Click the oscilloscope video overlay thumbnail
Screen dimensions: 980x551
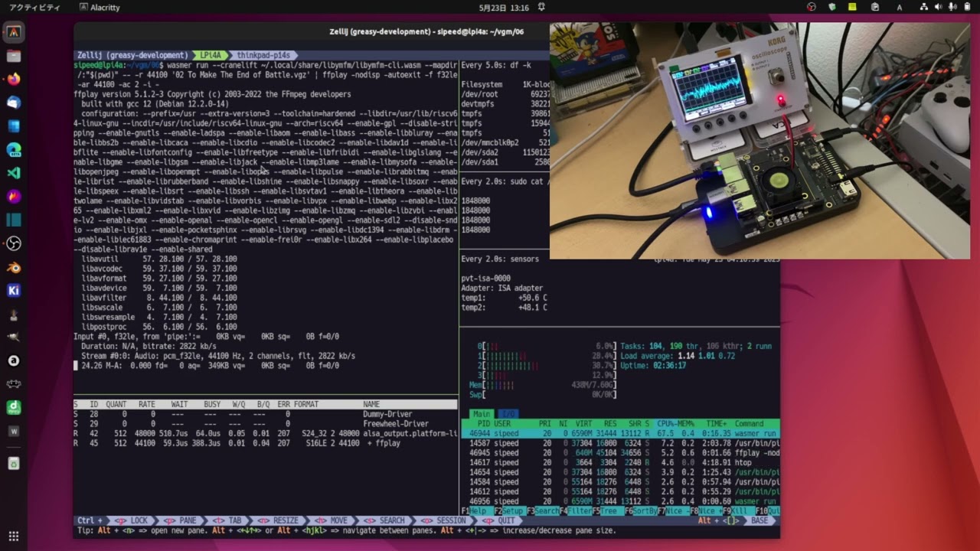[x=759, y=141]
